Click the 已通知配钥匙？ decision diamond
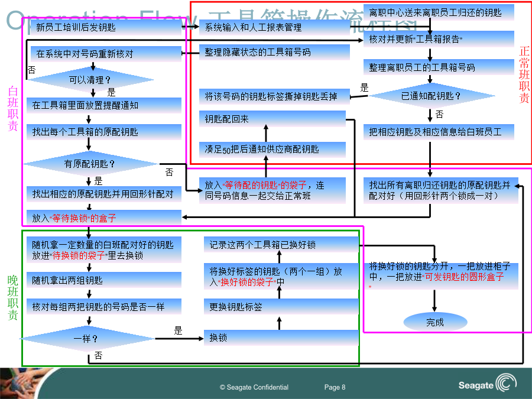Screen dimensions: 532x399 click(x=431, y=96)
